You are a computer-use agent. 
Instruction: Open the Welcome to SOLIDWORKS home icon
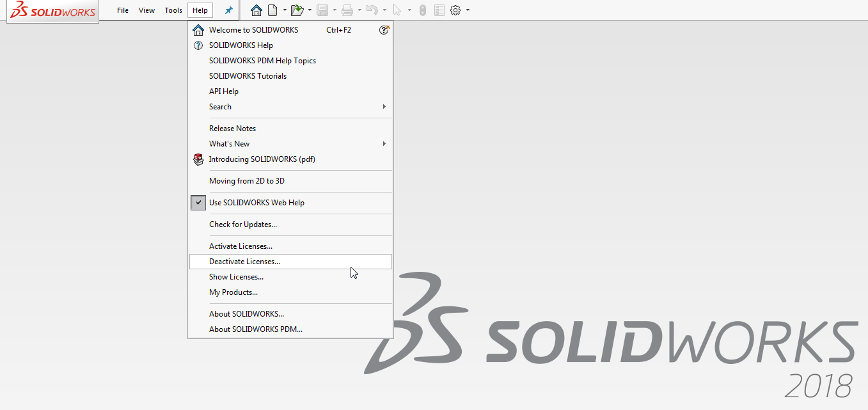click(256, 10)
